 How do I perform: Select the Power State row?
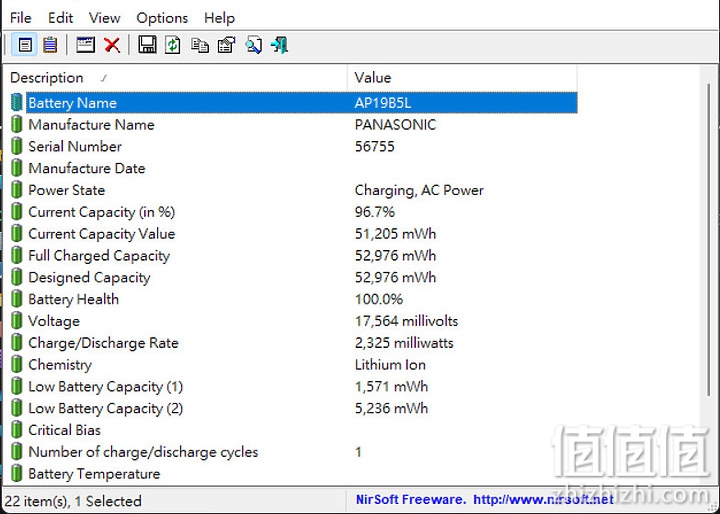(x=294, y=190)
